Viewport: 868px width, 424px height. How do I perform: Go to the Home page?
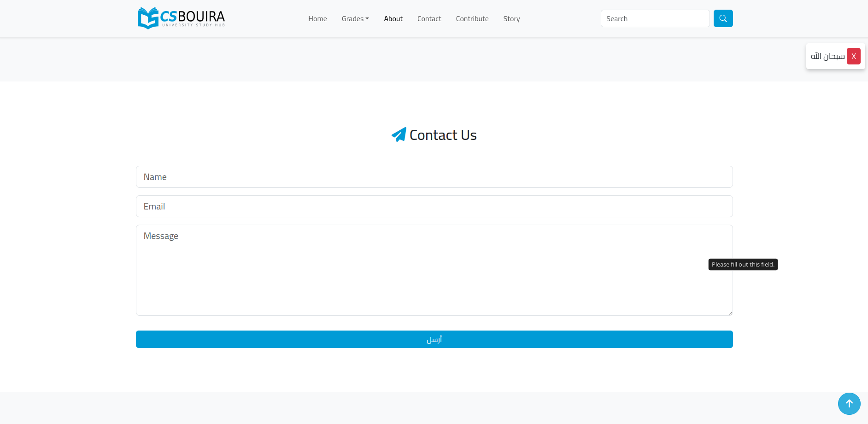pyautogui.click(x=317, y=19)
